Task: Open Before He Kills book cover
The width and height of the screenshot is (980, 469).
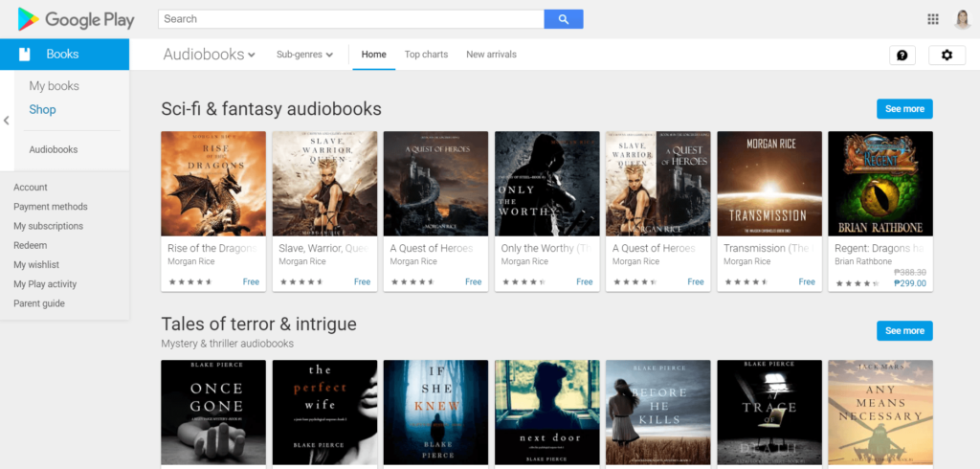Action: pos(658,413)
